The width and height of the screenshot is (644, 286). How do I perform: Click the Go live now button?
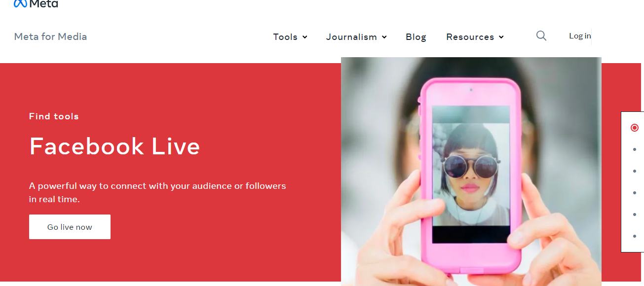70,227
